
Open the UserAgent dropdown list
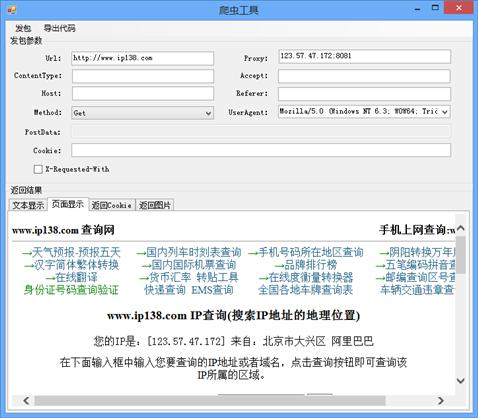445,112
